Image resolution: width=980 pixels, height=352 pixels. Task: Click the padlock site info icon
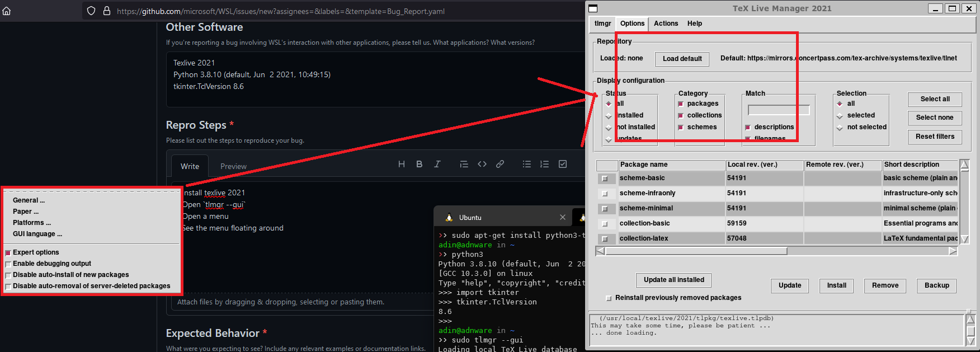tap(107, 11)
